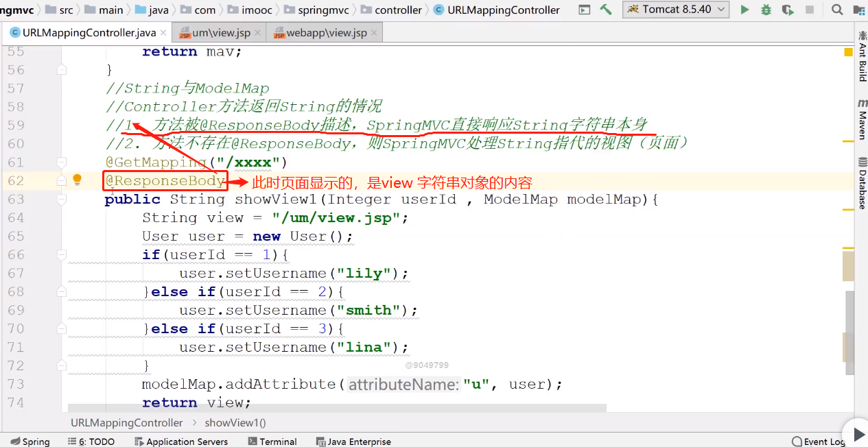Click the Build Project hammer icon

coord(605,10)
